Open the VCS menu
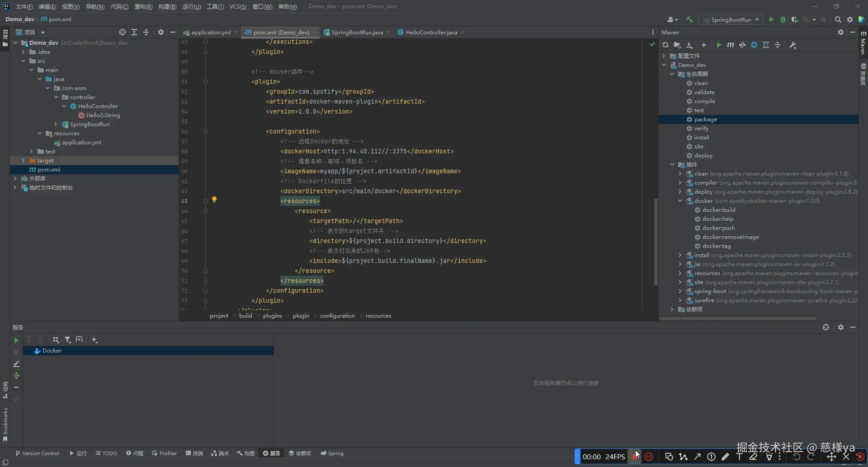The width and height of the screenshot is (868, 467). (238, 6)
